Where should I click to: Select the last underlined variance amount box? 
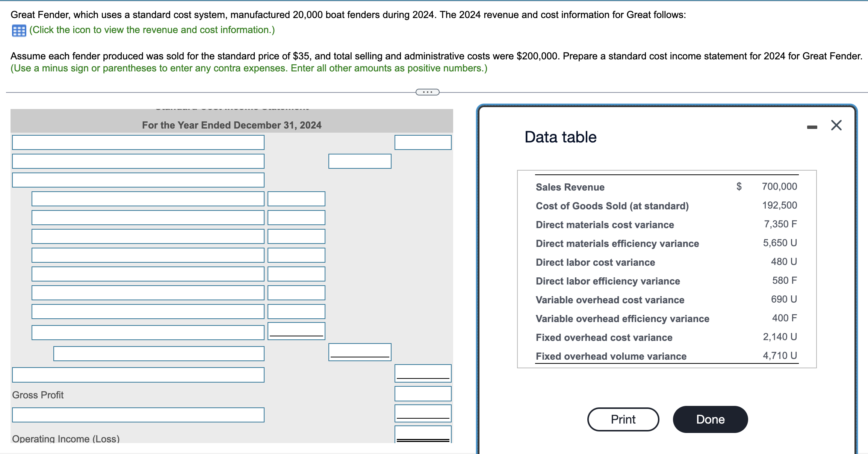[296, 331]
